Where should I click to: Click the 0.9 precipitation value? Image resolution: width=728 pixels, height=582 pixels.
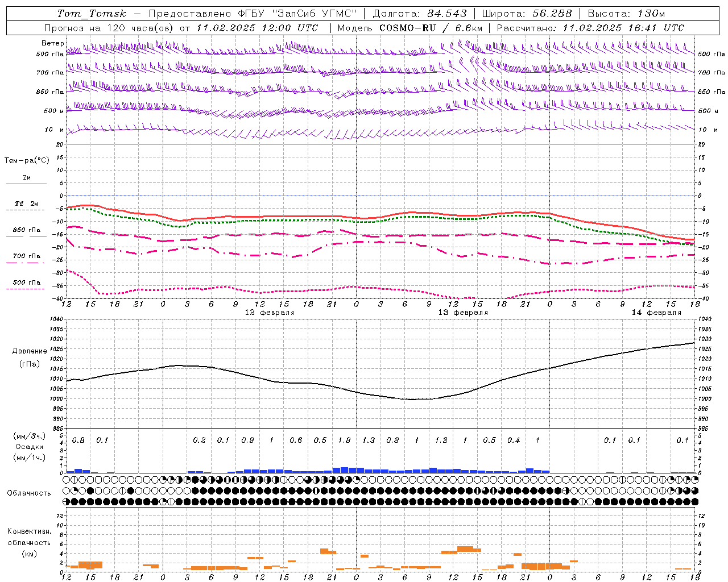pos(247,440)
